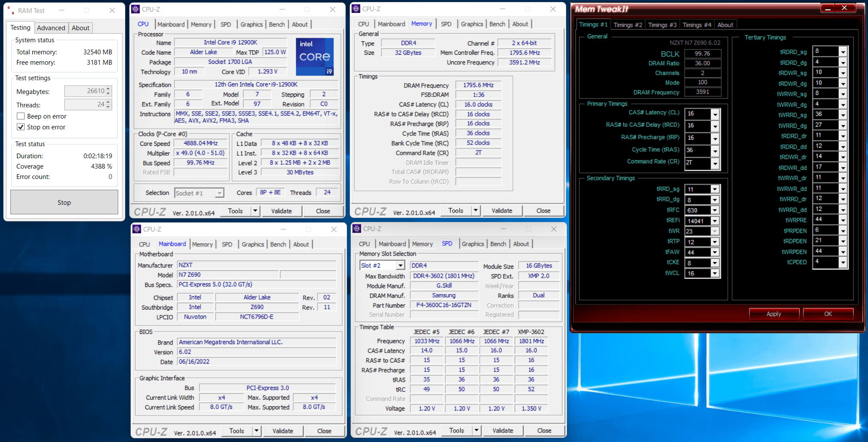The width and height of the screenshot is (868, 442).
Task: Click the DRAM Ratio value 36.00
Action: pos(702,63)
